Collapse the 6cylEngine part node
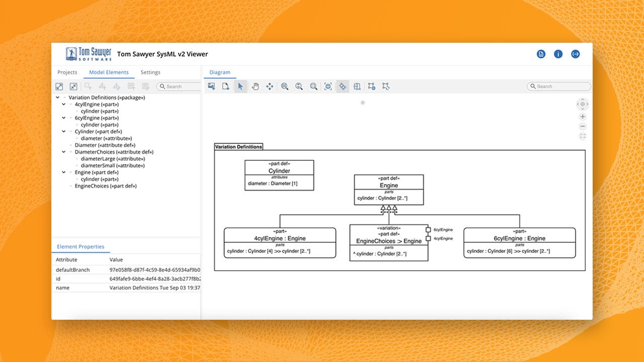The width and height of the screenshot is (644, 362). click(64, 118)
